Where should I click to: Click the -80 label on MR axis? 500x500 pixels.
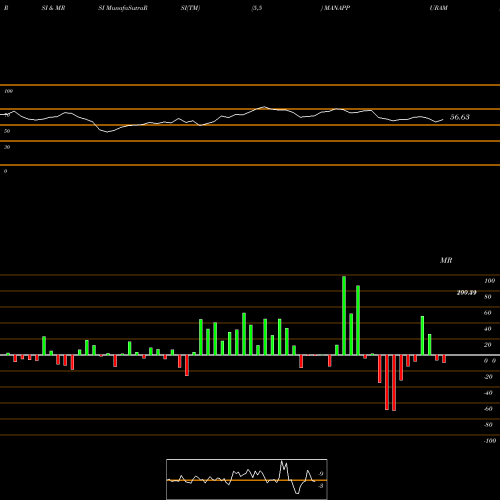click(488, 425)
